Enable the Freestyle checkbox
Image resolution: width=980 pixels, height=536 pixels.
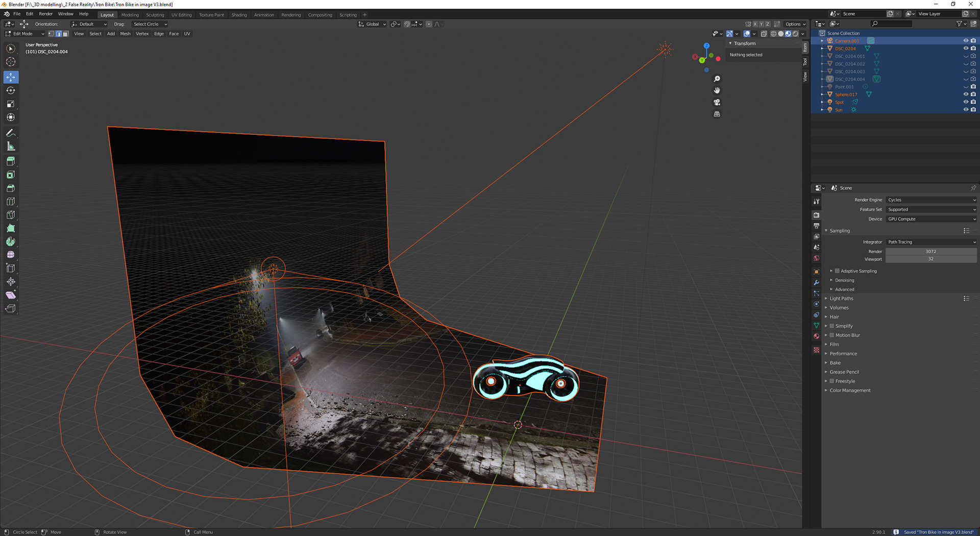coord(831,381)
